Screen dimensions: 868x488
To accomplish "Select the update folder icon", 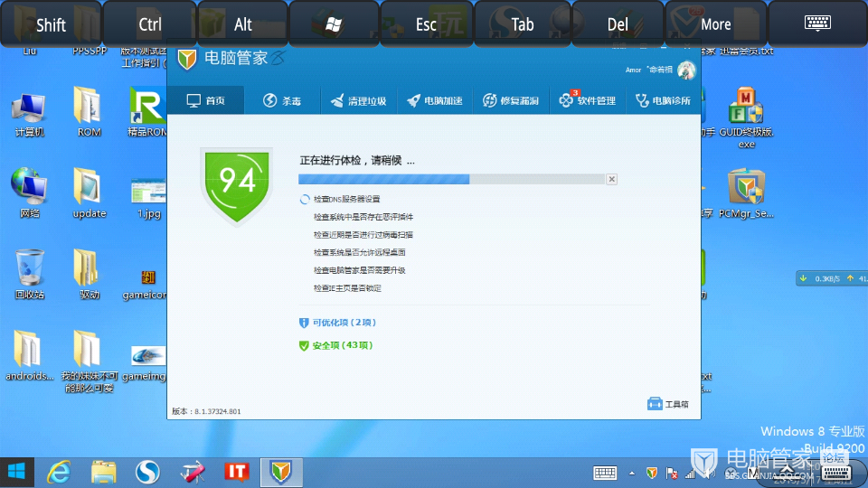I will tap(89, 192).
